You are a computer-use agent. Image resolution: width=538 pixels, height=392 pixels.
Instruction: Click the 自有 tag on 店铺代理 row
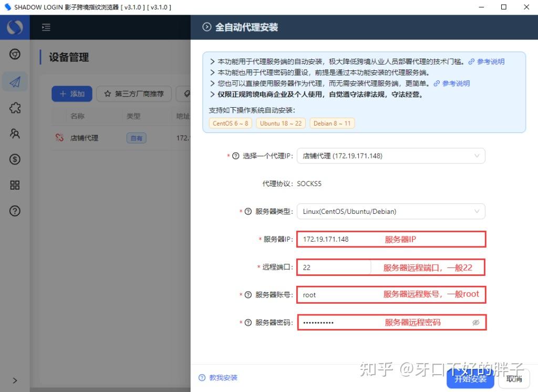[136, 138]
